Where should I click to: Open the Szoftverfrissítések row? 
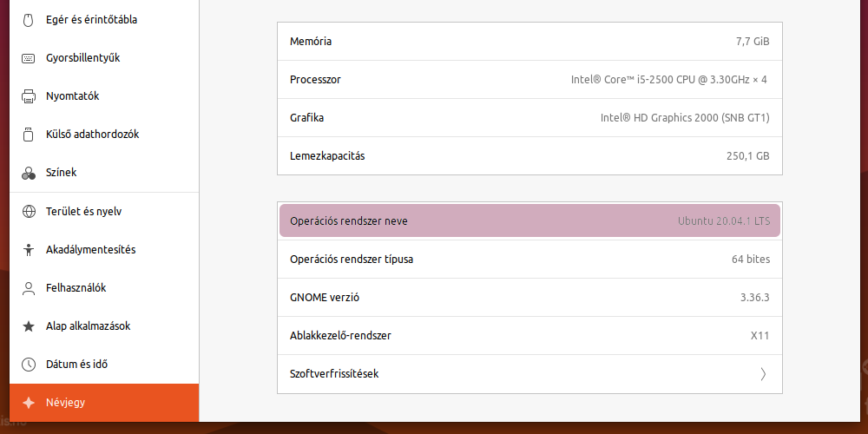pyautogui.click(x=529, y=374)
